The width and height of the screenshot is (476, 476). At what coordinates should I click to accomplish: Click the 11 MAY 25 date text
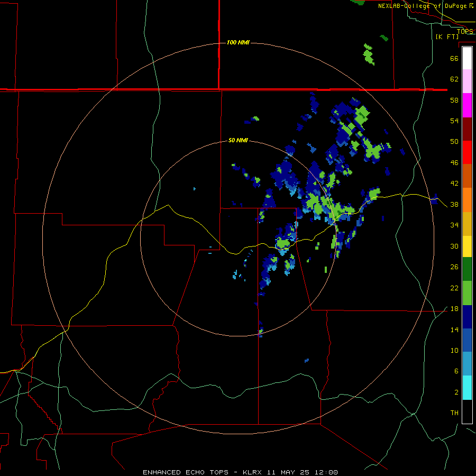pos(290,472)
